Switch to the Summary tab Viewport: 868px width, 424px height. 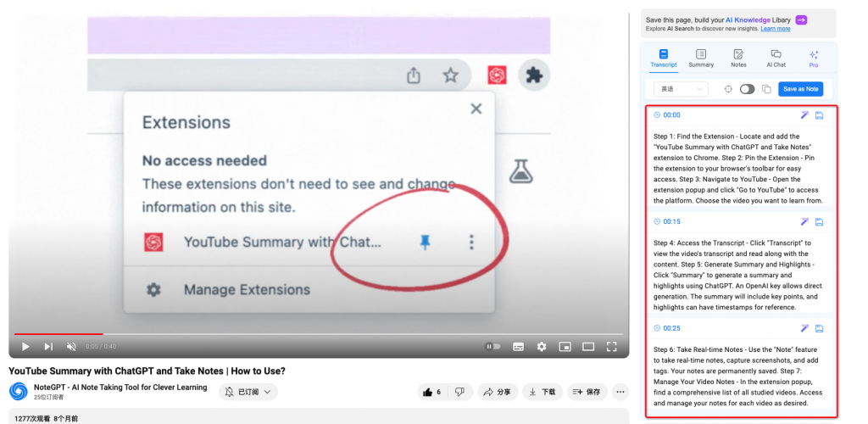pyautogui.click(x=701, y=59)
